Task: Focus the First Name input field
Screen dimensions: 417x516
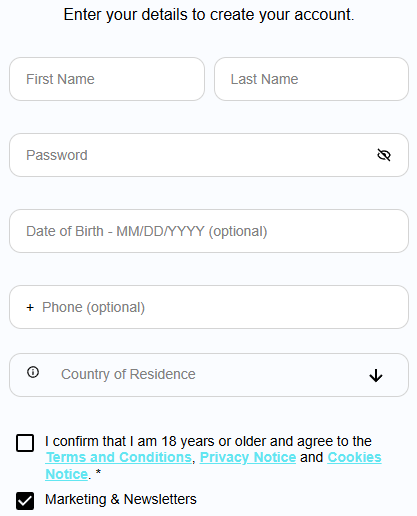Action: point(107,79)
